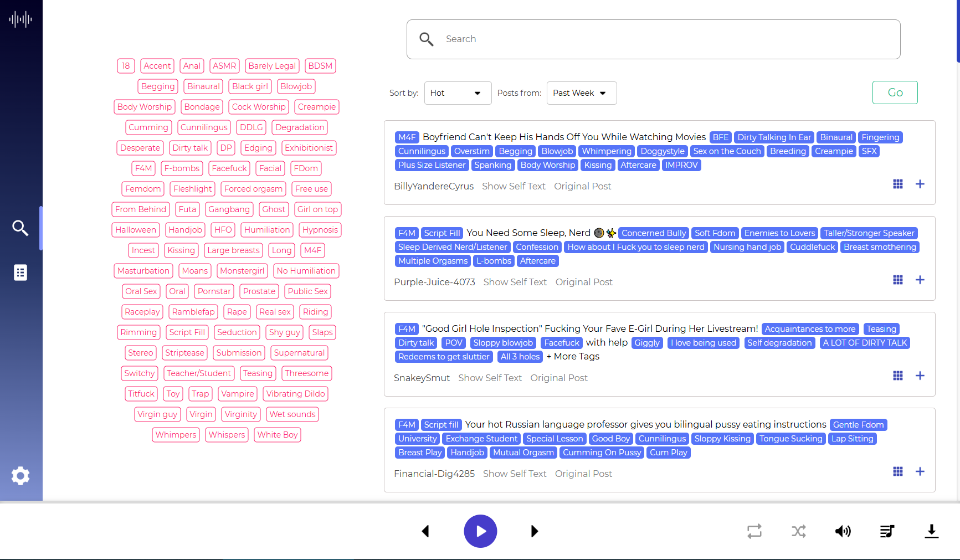Image resolution: width=960 pixels, height=560 pixels.
Task: Toggle the Supernatural tag filter
Action: (x=299, y=353)
